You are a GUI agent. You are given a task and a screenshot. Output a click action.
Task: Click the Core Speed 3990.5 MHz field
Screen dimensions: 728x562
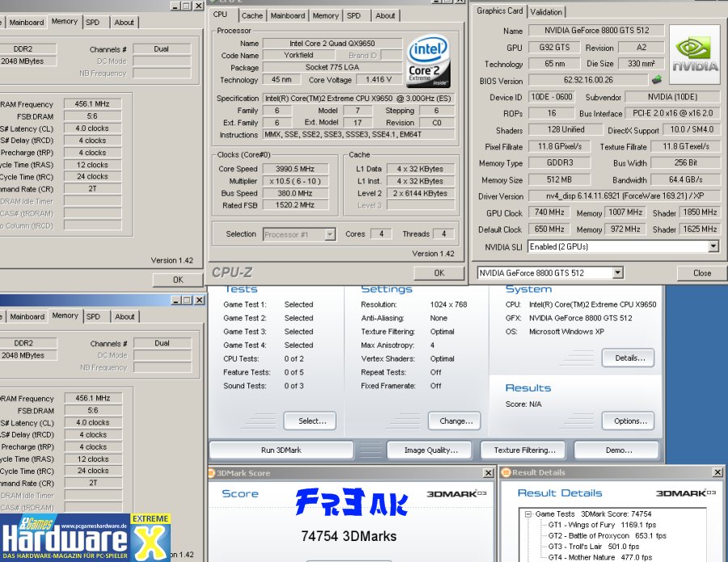pos(295,169)
